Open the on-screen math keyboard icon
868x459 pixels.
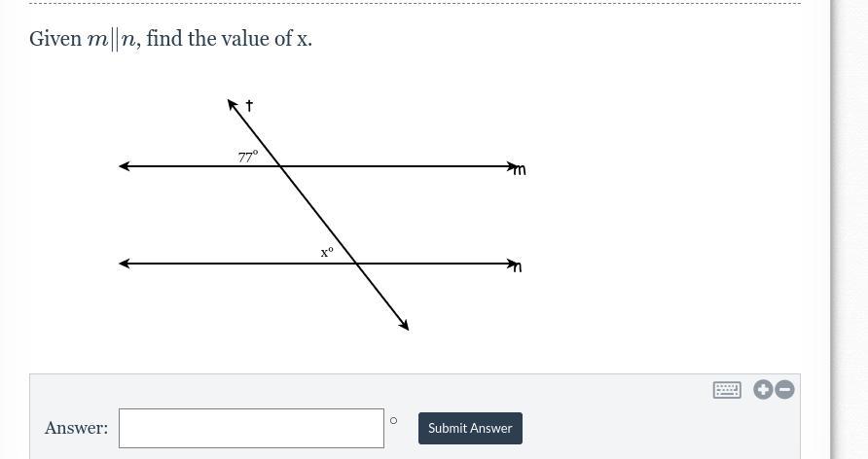[727, 390]
